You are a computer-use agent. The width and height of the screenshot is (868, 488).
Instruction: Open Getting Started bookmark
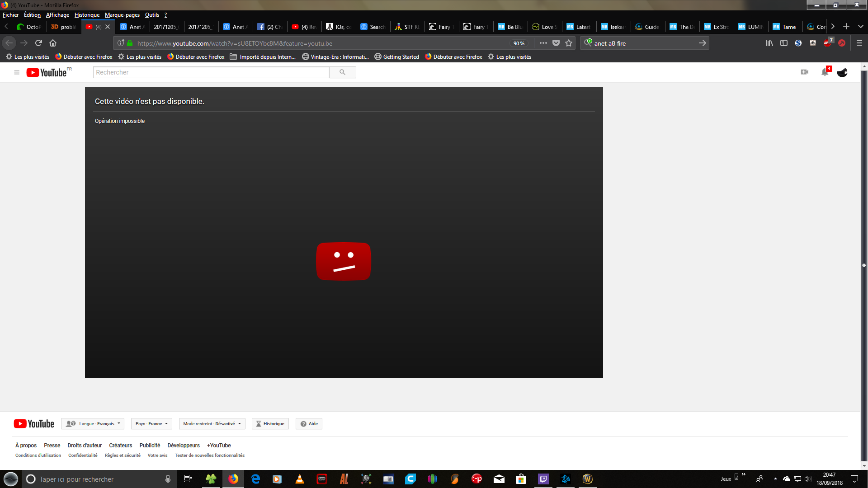[396, 57]
